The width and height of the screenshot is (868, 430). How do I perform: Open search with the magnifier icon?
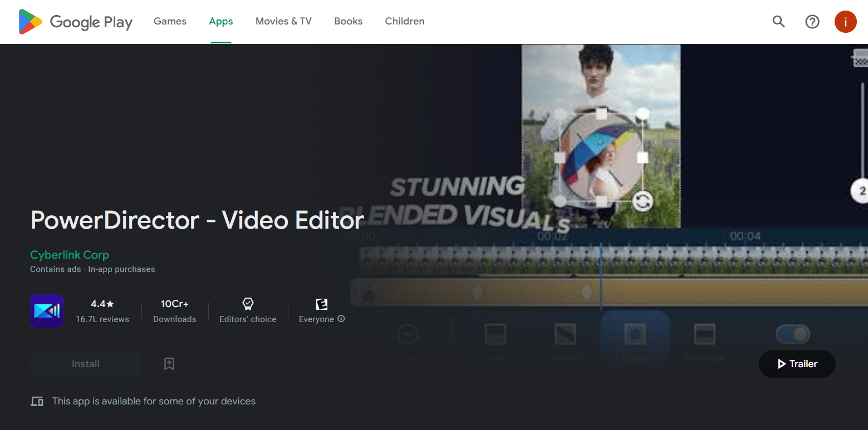tap(778, 22)
